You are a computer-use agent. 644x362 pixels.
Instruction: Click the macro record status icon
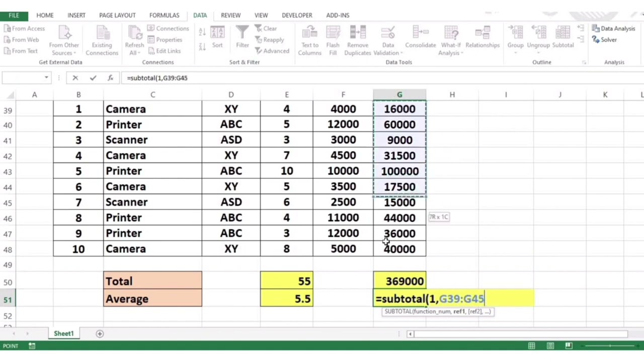click(32, 345)
